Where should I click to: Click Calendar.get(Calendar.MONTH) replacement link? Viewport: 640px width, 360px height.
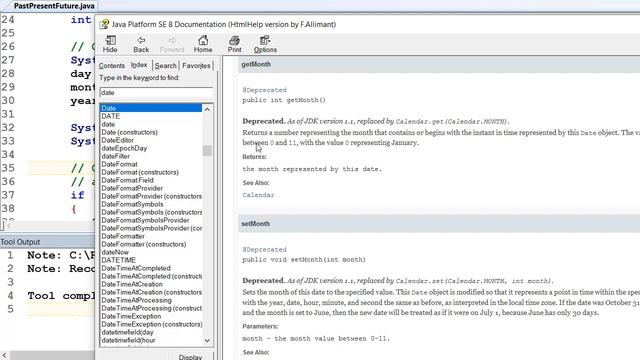tap(451, 122)
